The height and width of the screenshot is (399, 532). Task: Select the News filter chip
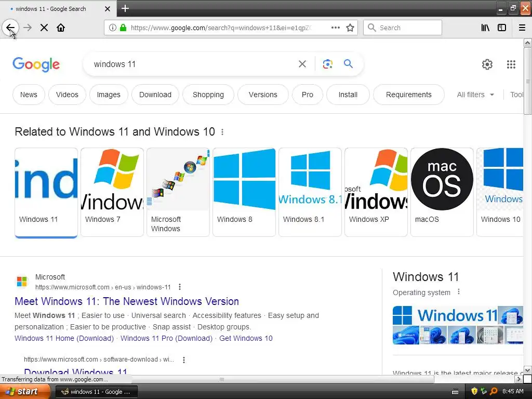point(29,95)
